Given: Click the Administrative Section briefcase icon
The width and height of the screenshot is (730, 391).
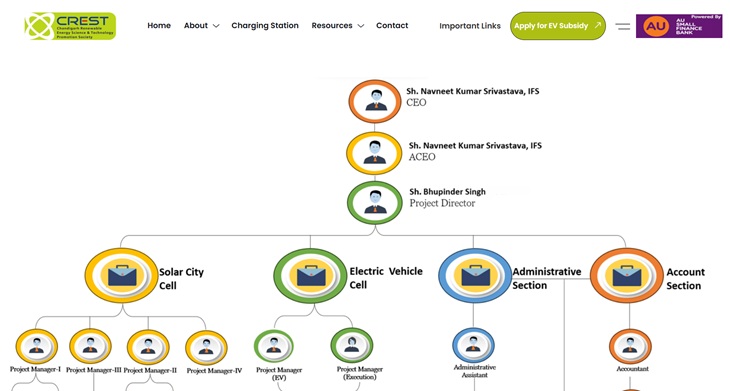Looking at the screenshot, I should [475, 276].
